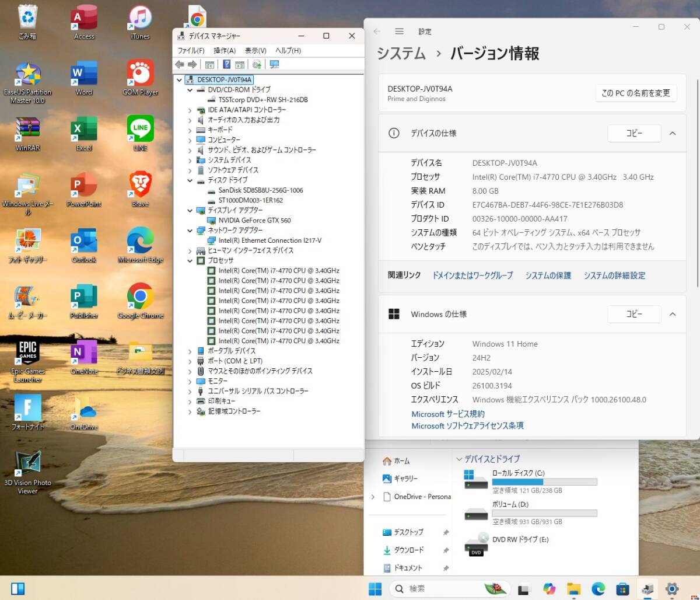The width and height of the screenshot is (700, 600).
Task: Open the Settings hamburger navigation menu
Action: coord(399,32)
